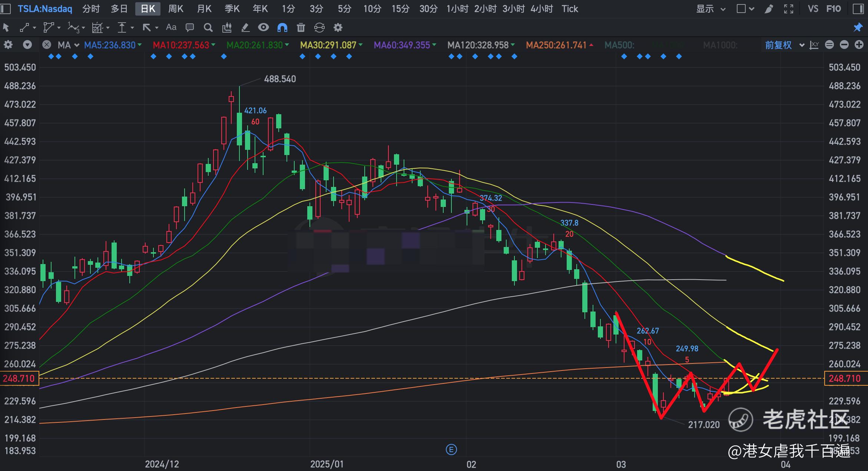This screenshot has height=471, width=868.
Task: Select the arrow cursor tool
Action: pyautogui.click(x=6, y=27)
